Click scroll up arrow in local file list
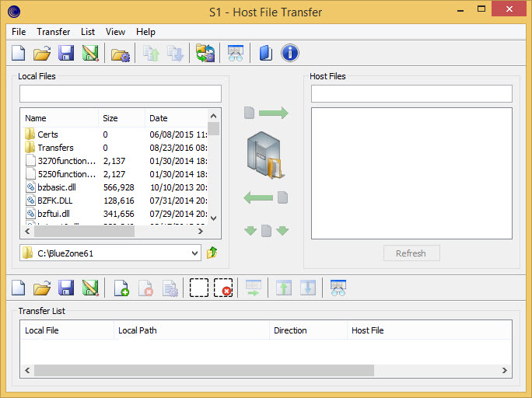532x398 pixels. click(213, 116)
